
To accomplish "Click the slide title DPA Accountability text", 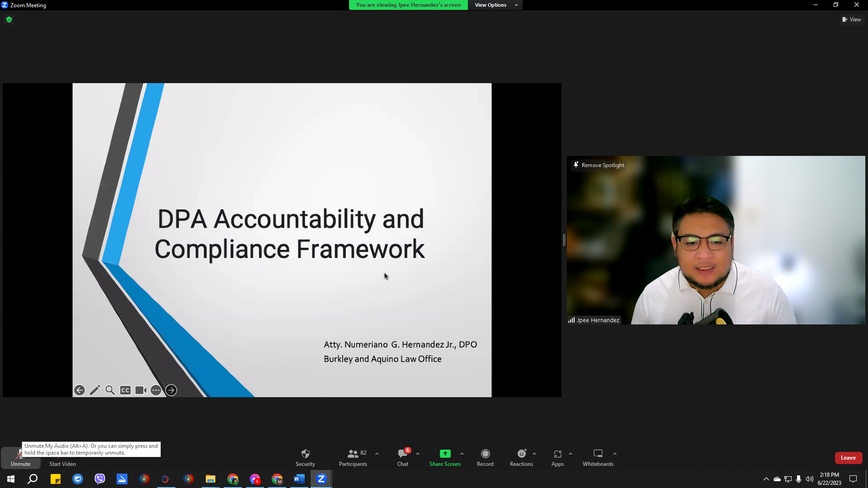I will 290,234.
